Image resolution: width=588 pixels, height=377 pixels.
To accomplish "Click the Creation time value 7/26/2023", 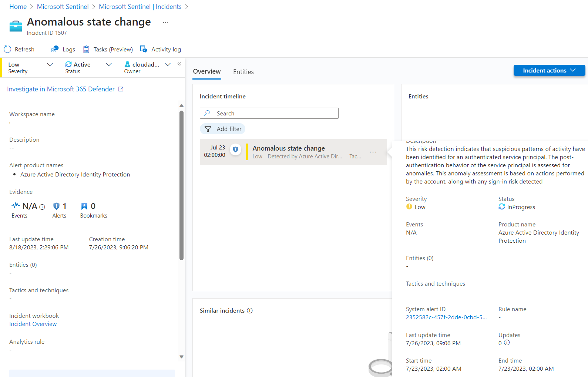I will [x=119, y=248].
